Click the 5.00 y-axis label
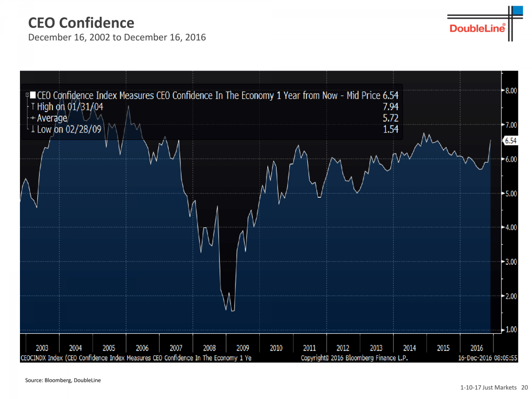 click(512, 193)
